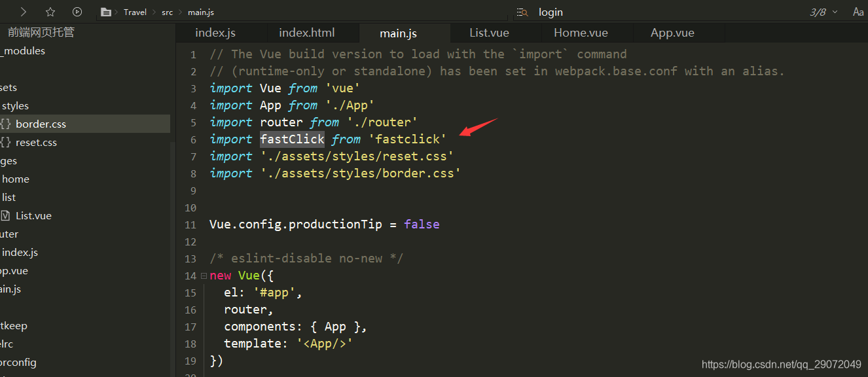
Task: Click the eslint-disable no-new comment
Action: tap(306, 258)
